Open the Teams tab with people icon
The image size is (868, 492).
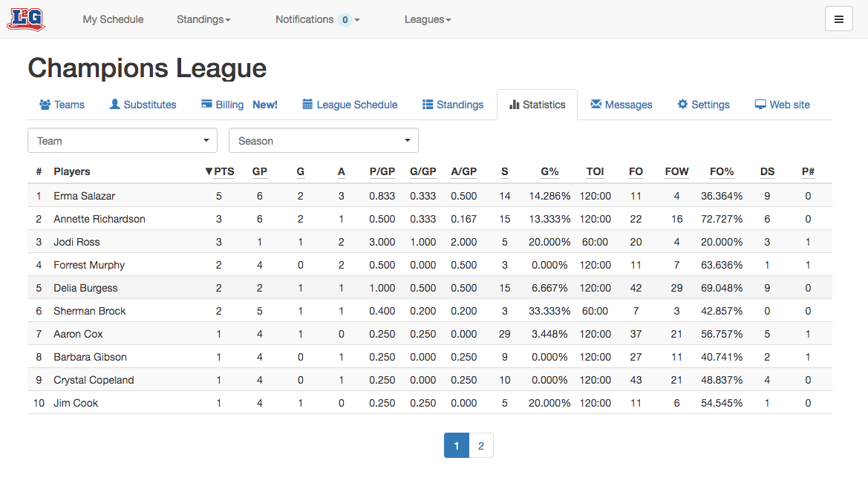click(x=62, y=105)
